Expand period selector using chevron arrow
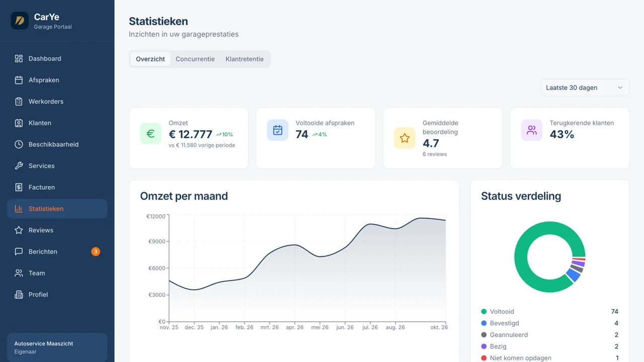This screenshot has width=644, height=362. 620,87
